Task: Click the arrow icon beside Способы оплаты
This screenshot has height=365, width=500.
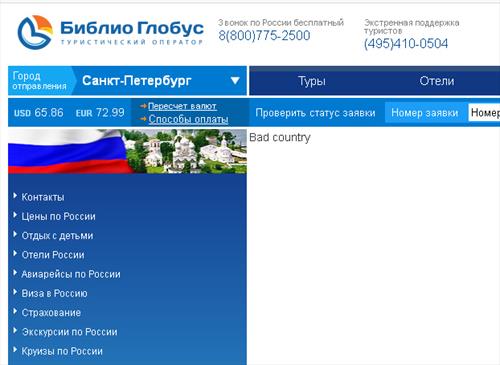Action: click(143, 119)
